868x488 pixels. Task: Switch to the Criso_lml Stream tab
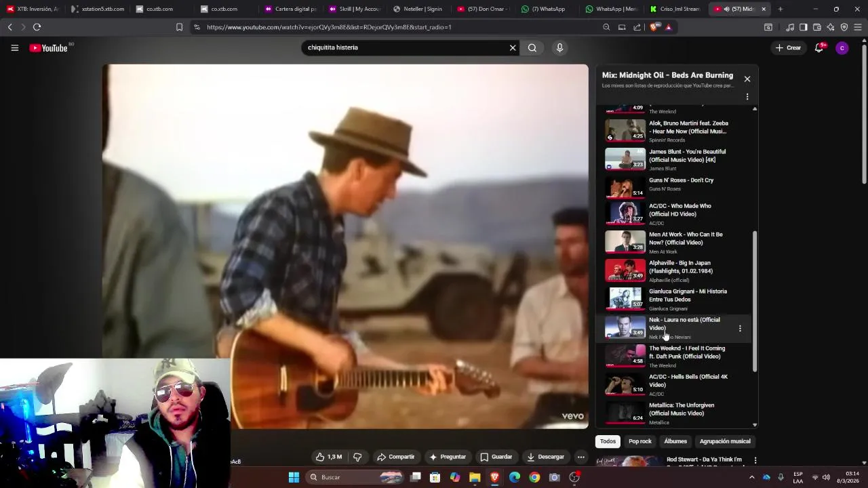point(677,9)
